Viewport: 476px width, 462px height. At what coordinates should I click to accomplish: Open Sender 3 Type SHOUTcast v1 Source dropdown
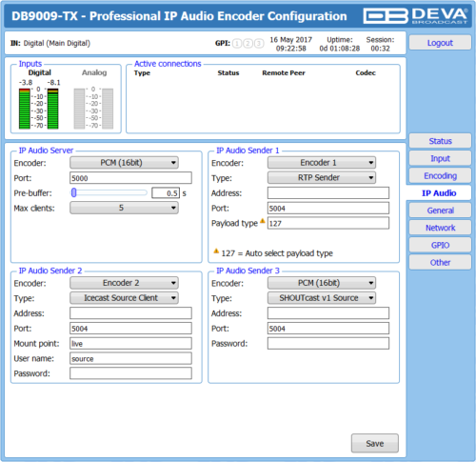tap(322, 298)
